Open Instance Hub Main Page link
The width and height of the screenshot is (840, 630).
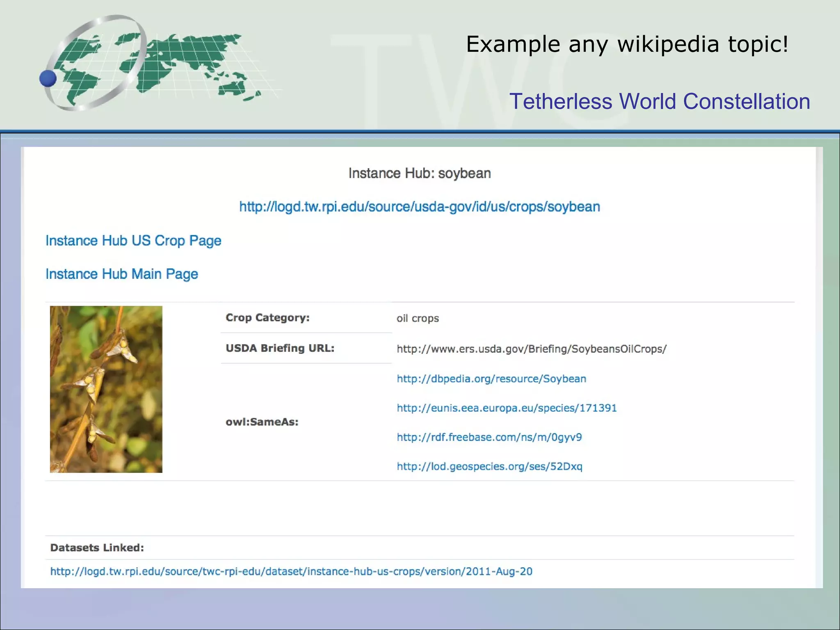pyautogui.click(x=121, y=274)
